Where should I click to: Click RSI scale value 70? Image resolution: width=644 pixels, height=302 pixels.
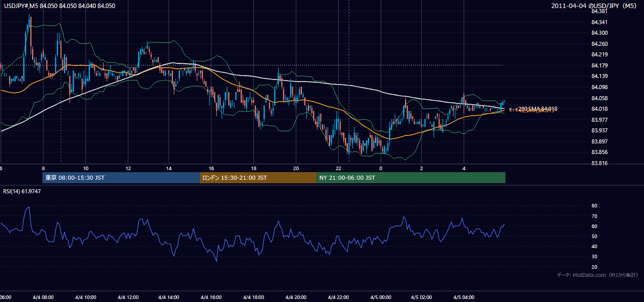point(594,216)
